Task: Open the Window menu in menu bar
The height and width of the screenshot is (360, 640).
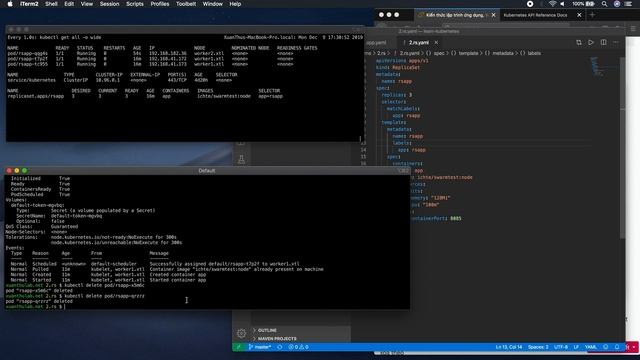Action: point(213,4)
